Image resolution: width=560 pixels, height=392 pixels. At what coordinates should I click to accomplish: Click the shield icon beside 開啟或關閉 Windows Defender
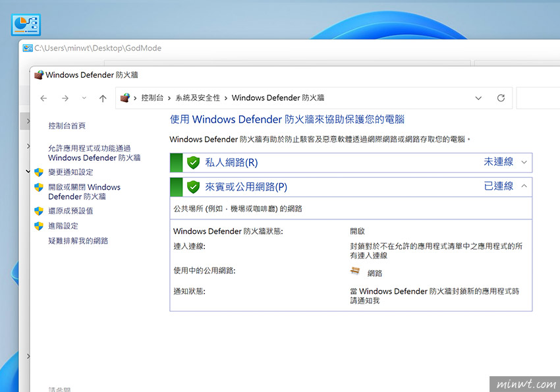tap(39, 187)
